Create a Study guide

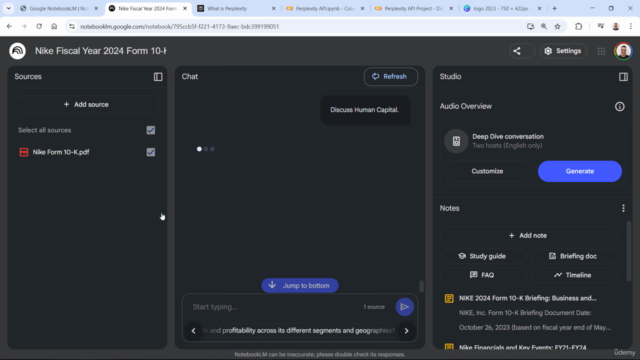[483, 256]
